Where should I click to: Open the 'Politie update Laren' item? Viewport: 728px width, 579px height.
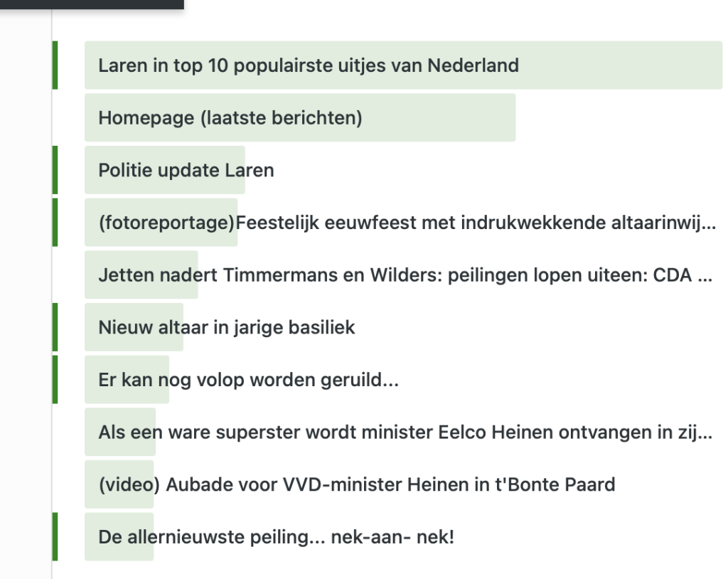point(186,171)
